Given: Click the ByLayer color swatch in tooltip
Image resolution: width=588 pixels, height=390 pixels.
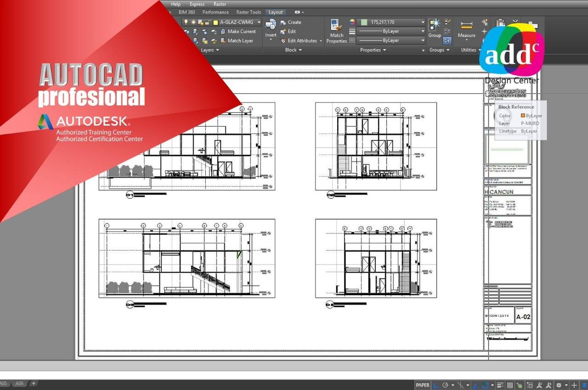Looking at the screenshot, I should pos(523,116).
